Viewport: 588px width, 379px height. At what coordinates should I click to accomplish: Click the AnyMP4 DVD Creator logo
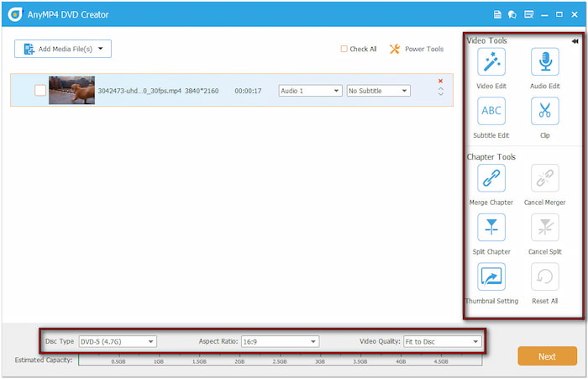coord(15,14)
